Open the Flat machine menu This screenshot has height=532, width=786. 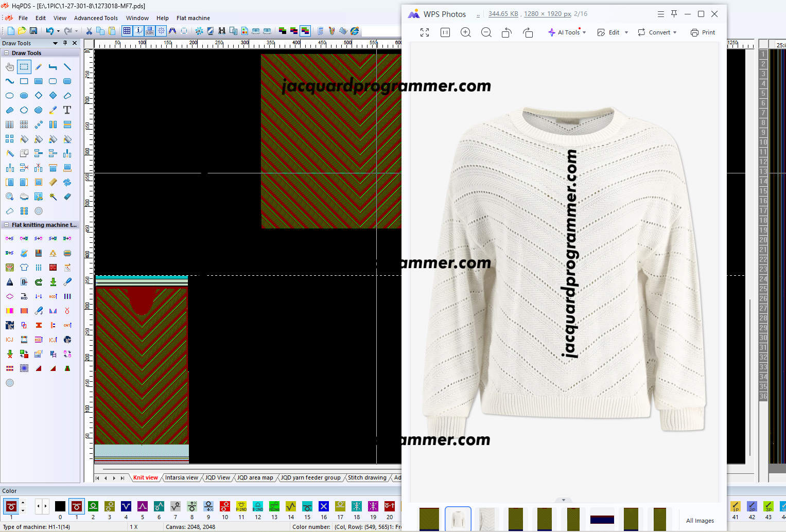tap(193, 18)
